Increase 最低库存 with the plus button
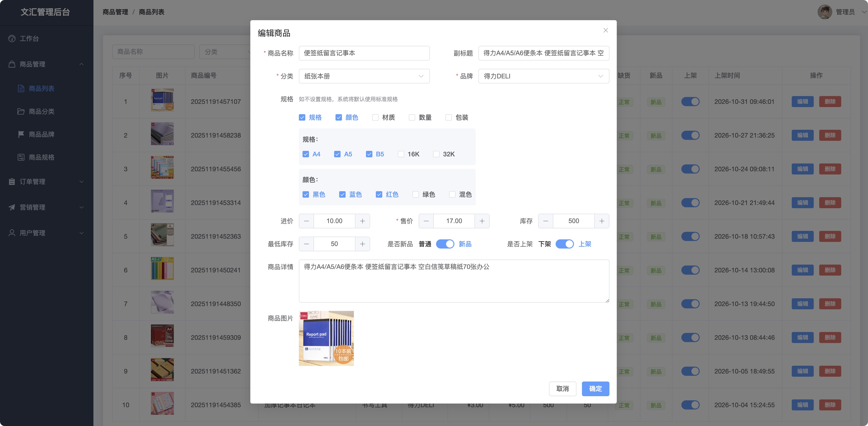The image size is (868, 426). (x=362, y=244)
